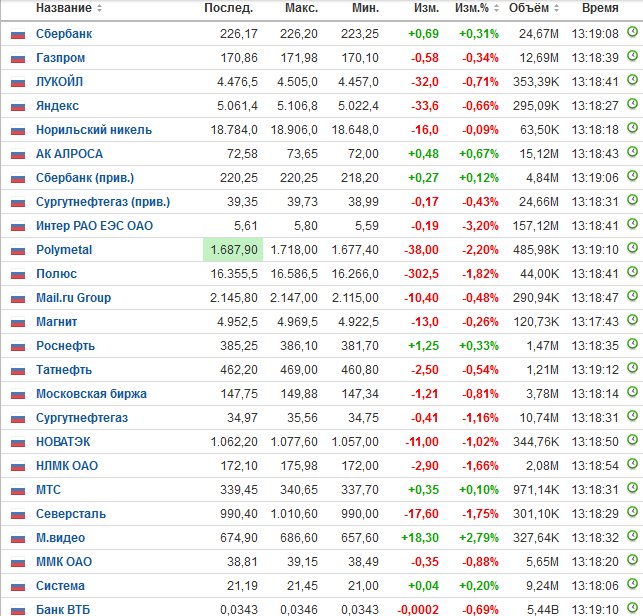Viewport: 643px width, 616px height.
Task: Click the clock icon in Роснефть row
Action: click(633, 343)
